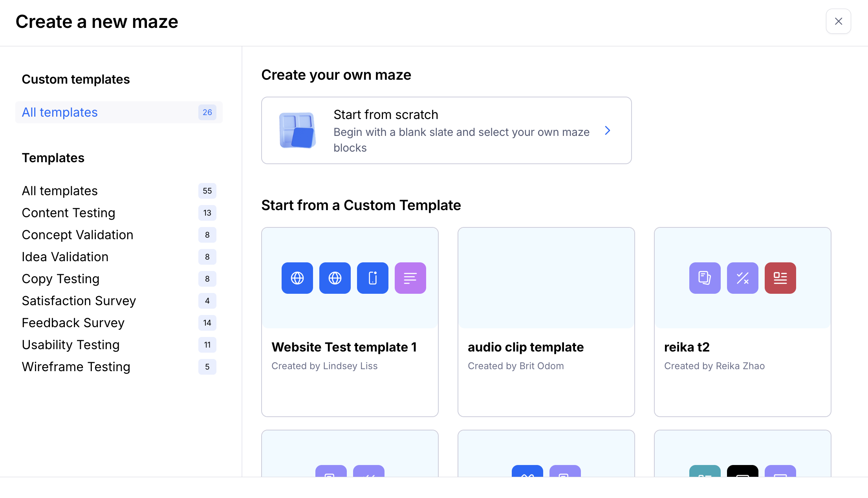The width and height of the screenshot is (868, 498).
Task: Select the Feedback Survey category
Action: [x=73, y=323]
